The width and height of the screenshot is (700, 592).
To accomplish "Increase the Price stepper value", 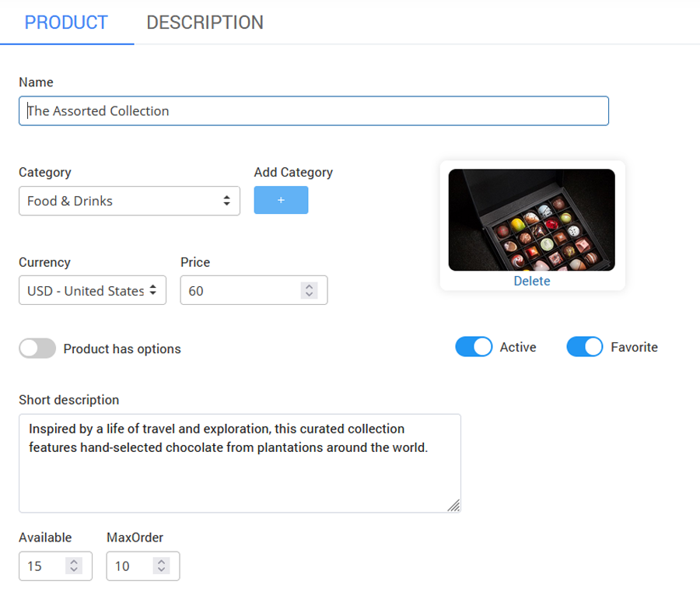I will tap(310, 286).
